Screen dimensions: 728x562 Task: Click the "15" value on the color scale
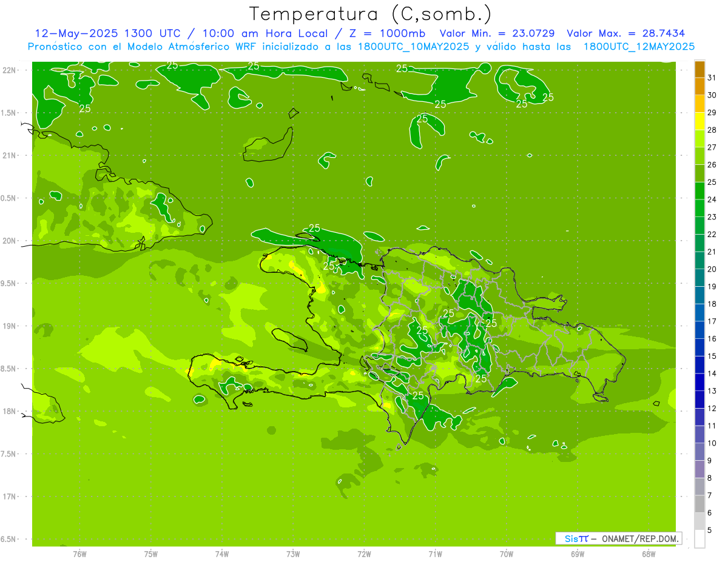[712, 356]
